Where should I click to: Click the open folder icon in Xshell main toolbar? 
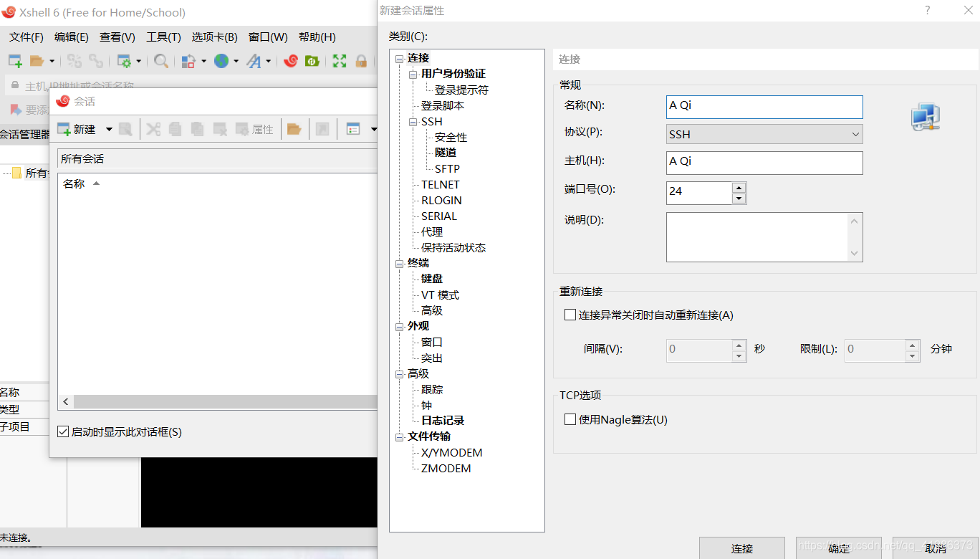tap(37, 61)
